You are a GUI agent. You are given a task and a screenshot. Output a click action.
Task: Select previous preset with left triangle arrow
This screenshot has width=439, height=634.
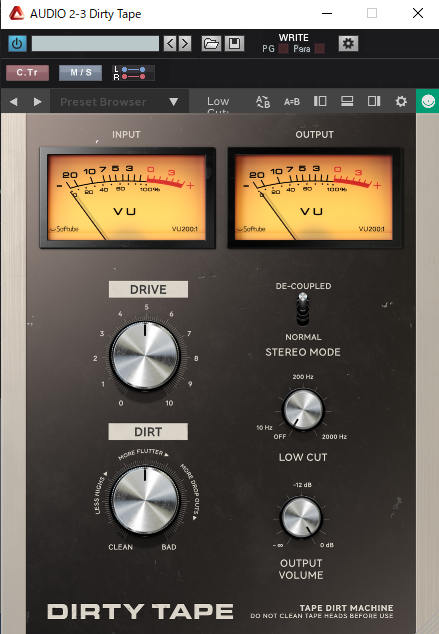(13, 101)
